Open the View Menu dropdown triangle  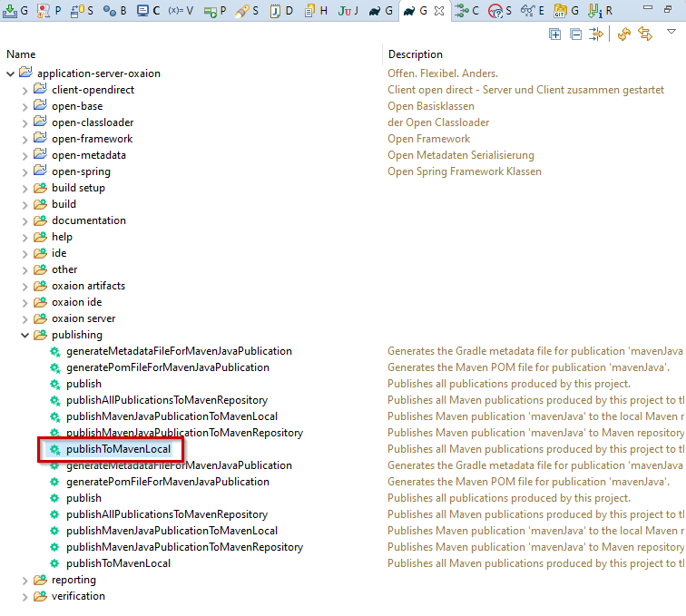pyautogui.click(x=671, y=32)
